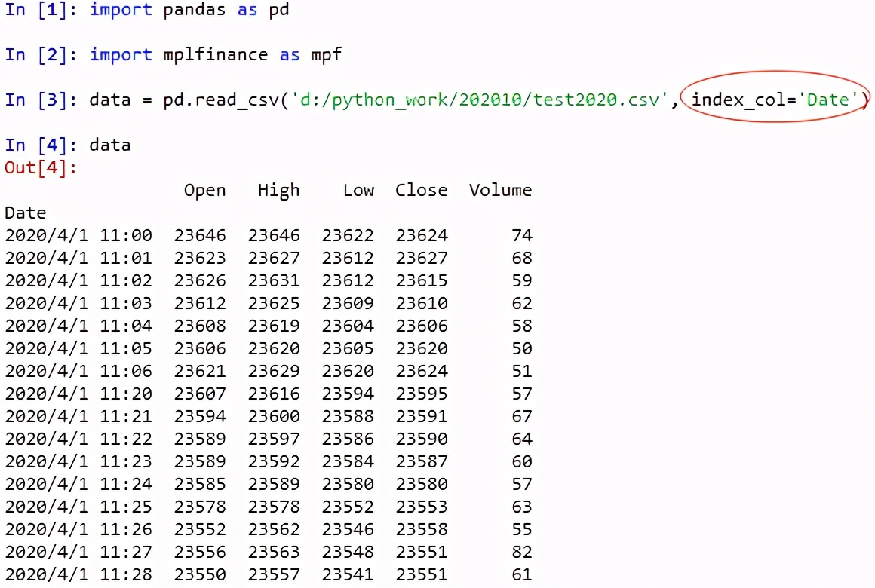Select the Close column header
This screenshot has width=875, height=588.
[421, 190]
